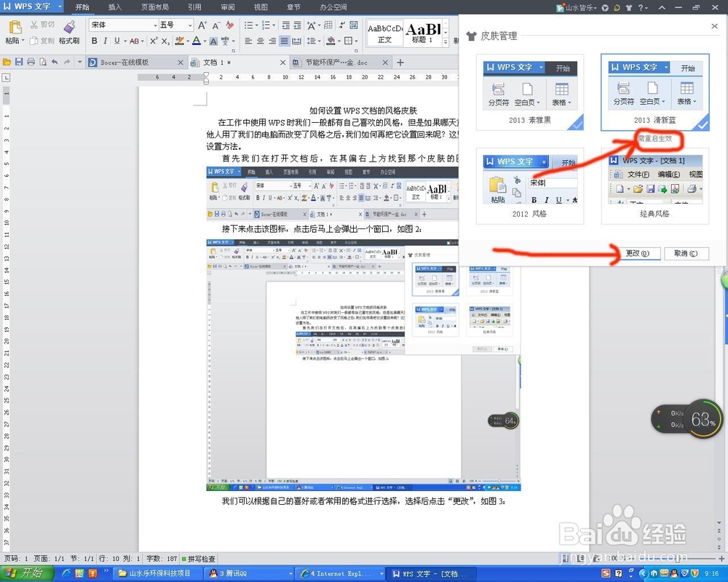Image resolution: width=728 pixels, height=582 pixels.
Task: Open the font name 宋体 dropdown
Action: 155,25
